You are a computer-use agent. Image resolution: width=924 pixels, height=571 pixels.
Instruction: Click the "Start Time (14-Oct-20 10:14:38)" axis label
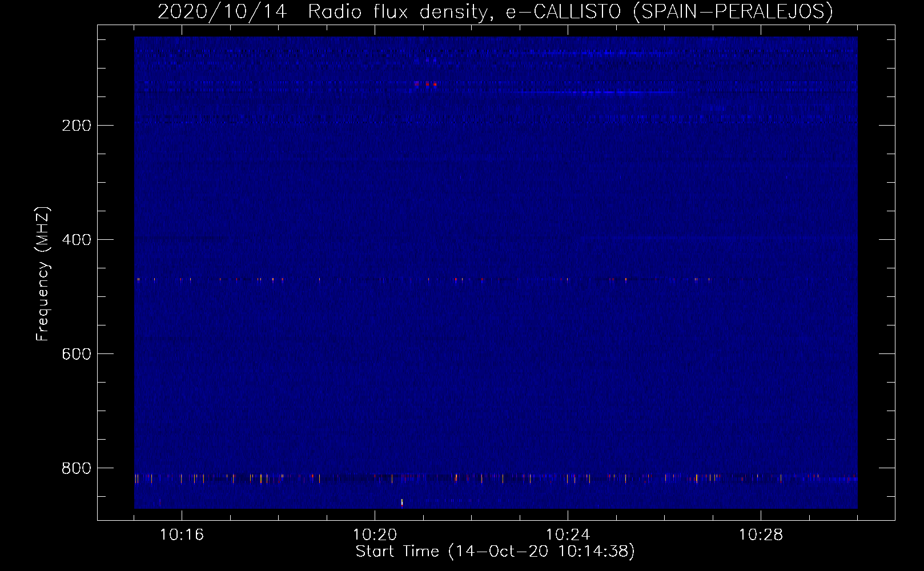(495, 552)
